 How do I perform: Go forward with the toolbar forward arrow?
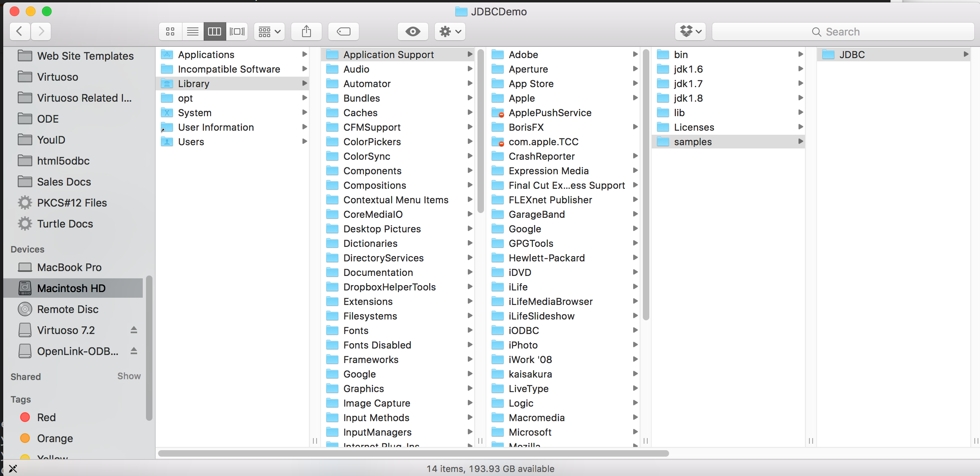[x=41, y=31]
